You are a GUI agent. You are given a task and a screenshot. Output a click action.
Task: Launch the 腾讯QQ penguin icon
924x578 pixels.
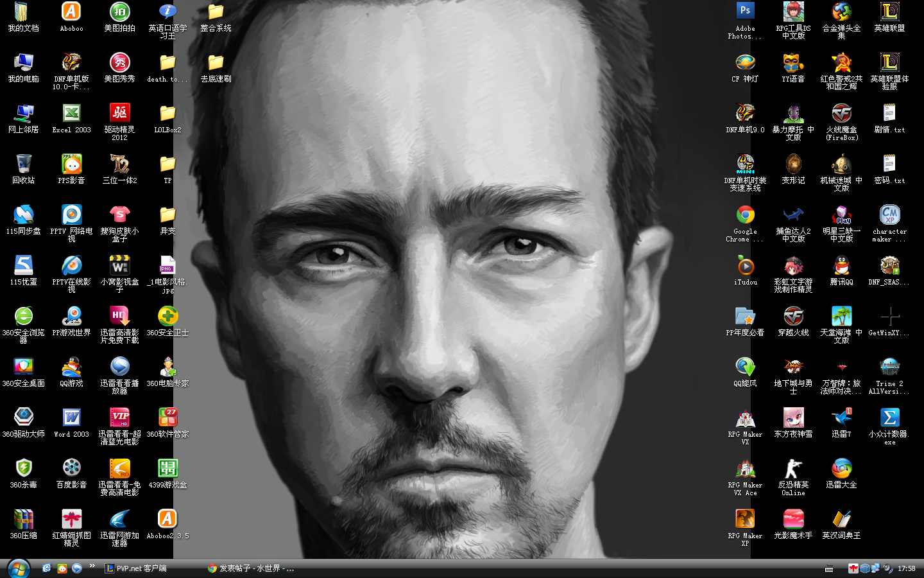click(841, 270)
